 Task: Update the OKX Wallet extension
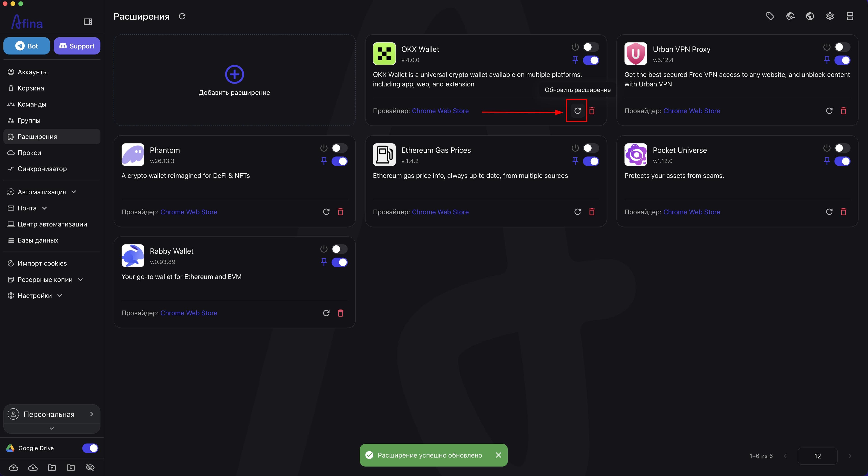tap(577, 111)
